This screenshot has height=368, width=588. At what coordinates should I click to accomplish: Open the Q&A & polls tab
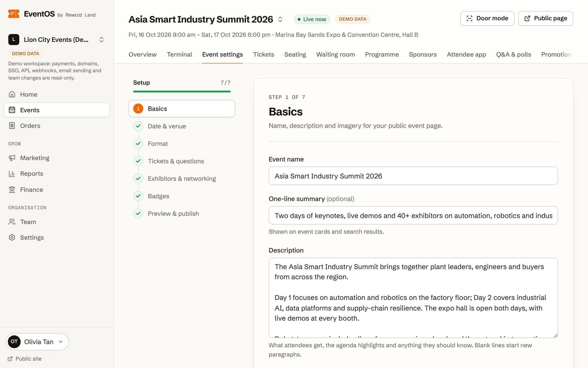point(513,54)
